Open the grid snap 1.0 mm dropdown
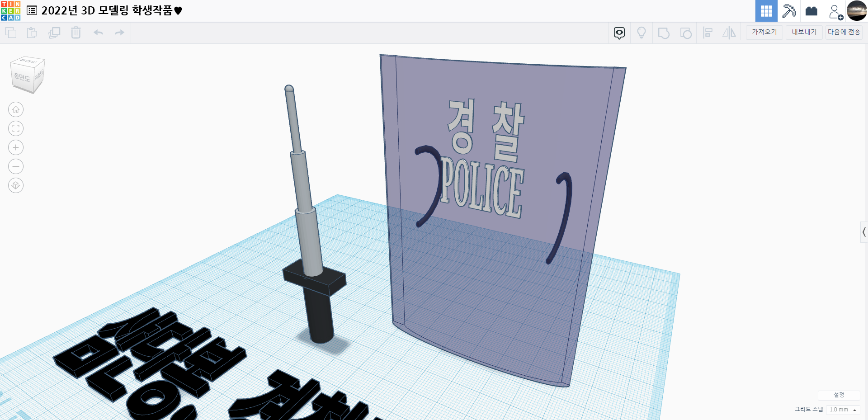Viewport: 868px width, 420px height. pos(843,410)
